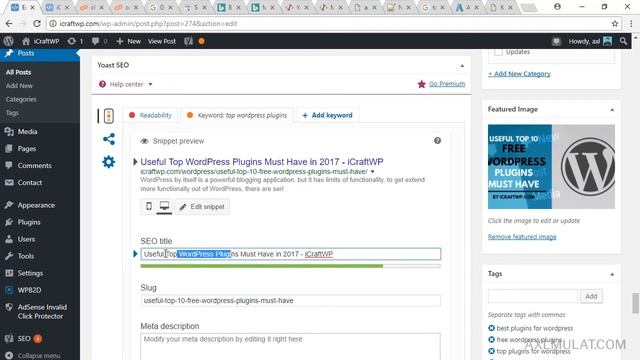The image size is (640, 360).
Task: Open Contact in the sidebar
Action: 29,182
